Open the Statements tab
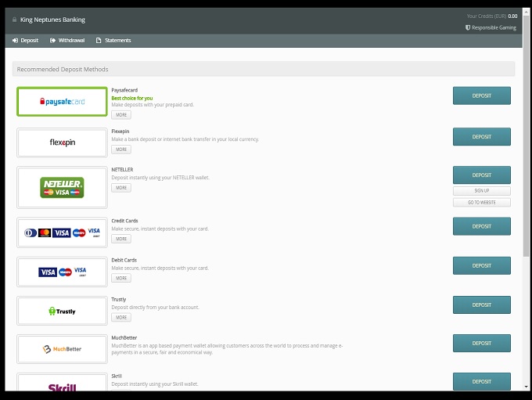Image resolution: width=532 pixels, height=400 pixels. coord(113,41)
